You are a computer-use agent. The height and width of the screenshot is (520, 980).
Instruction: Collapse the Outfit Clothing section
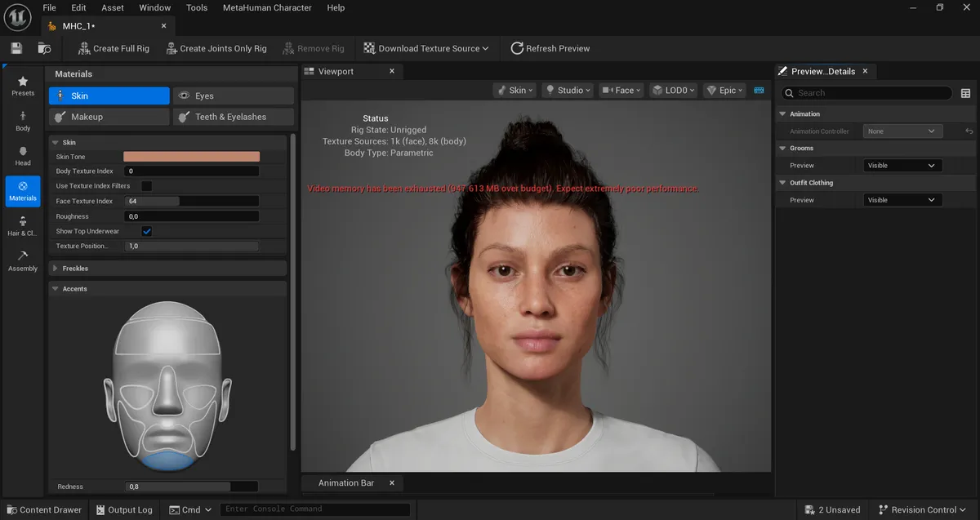click(782, 183)
